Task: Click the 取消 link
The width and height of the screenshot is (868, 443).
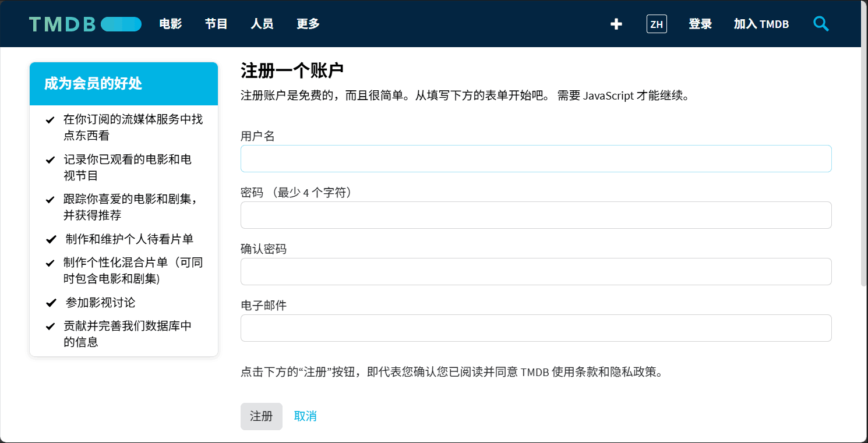Action: tap(305, 416)
